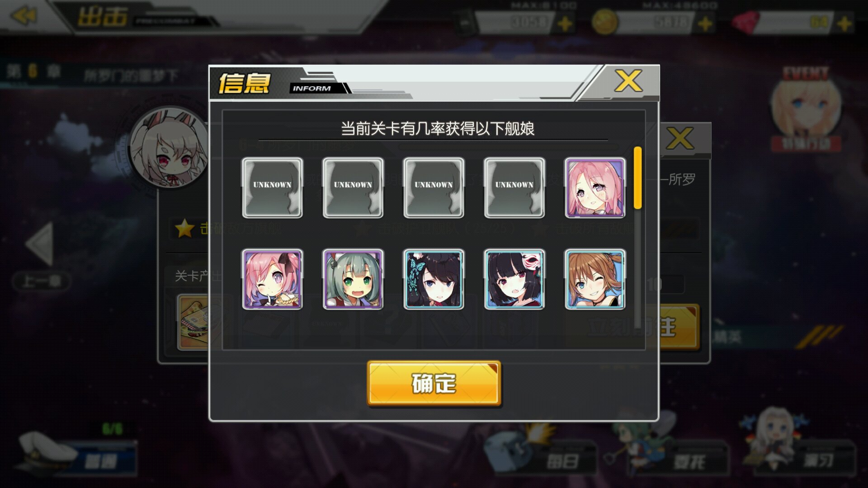Close the 信息 info dialog
Image resolution: width=868 pixels, height=488 pixels.
point(628,82)
